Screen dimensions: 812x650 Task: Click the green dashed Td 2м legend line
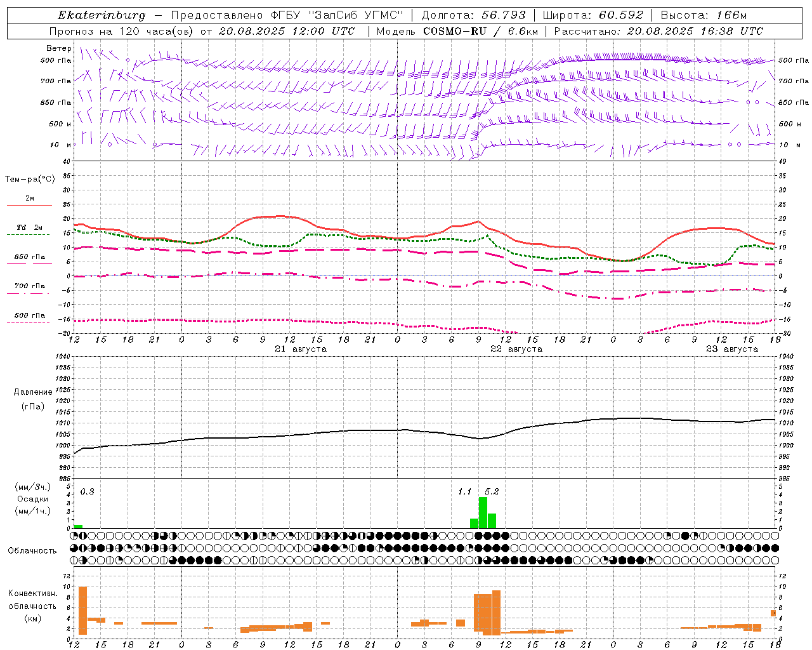pyautogui.click(x=29, y=235)
